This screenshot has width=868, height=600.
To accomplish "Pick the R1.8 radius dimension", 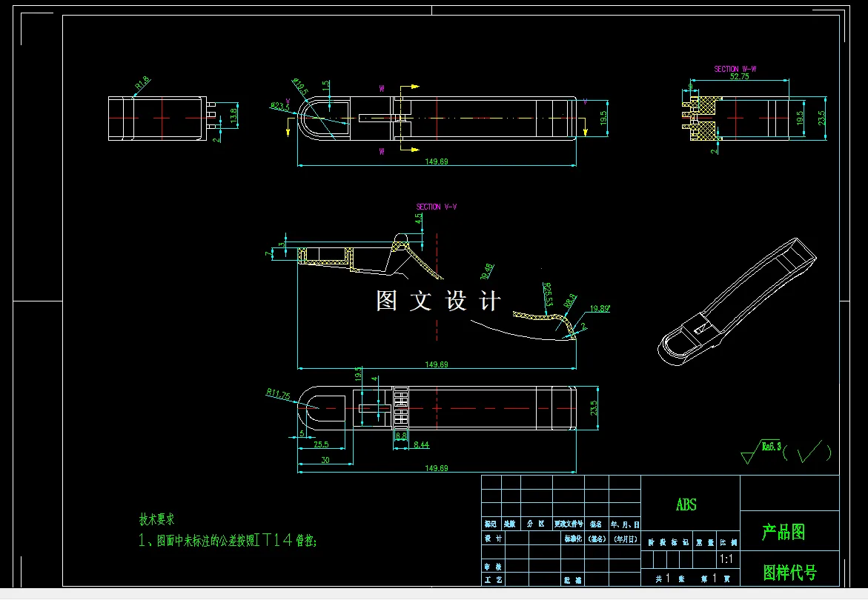I will [x=142, y=83].
